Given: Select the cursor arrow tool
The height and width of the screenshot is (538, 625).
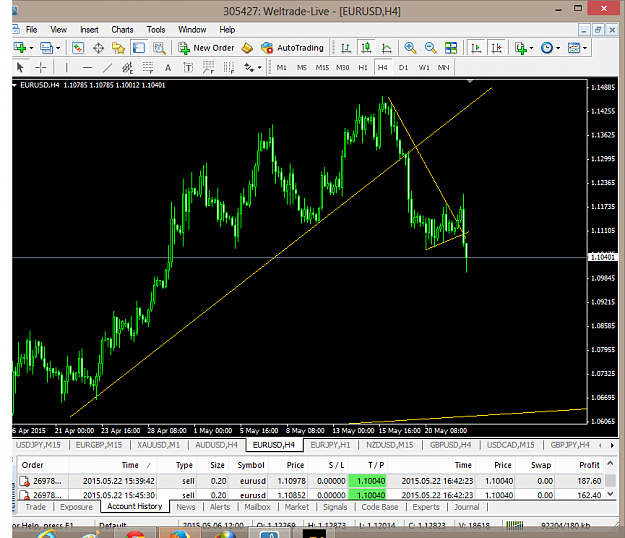Looking at the screenshot, I should click(x=20, y=68).
